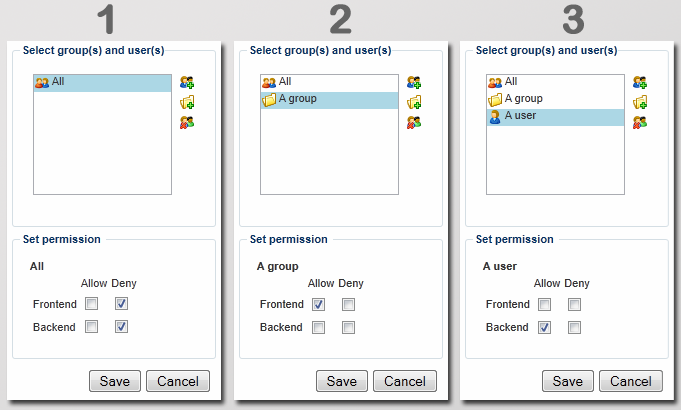681x410 pixels.
Task: Check Backend Deny for A group in panel 2
Action: (348, 327)
